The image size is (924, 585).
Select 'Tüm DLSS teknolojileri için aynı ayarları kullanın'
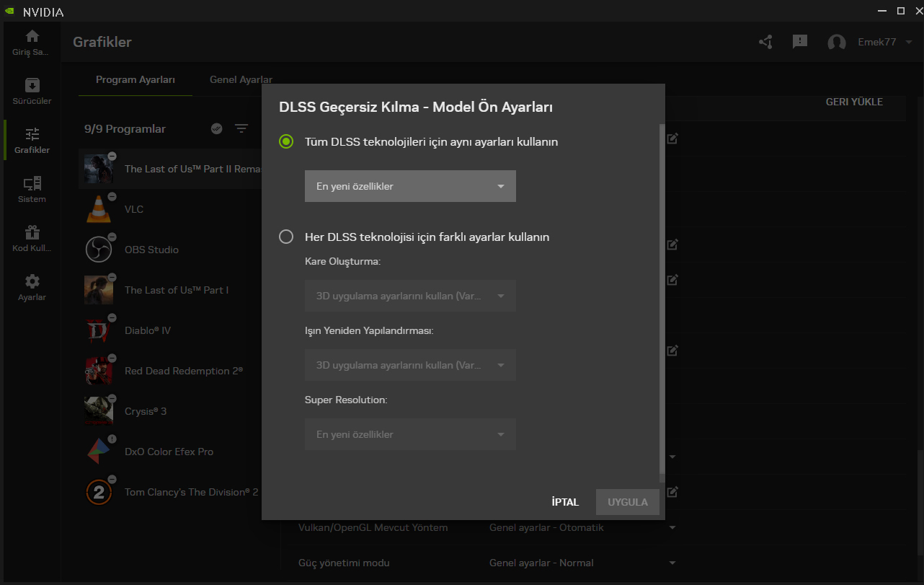pyautogui.click(x=286, y=142)
